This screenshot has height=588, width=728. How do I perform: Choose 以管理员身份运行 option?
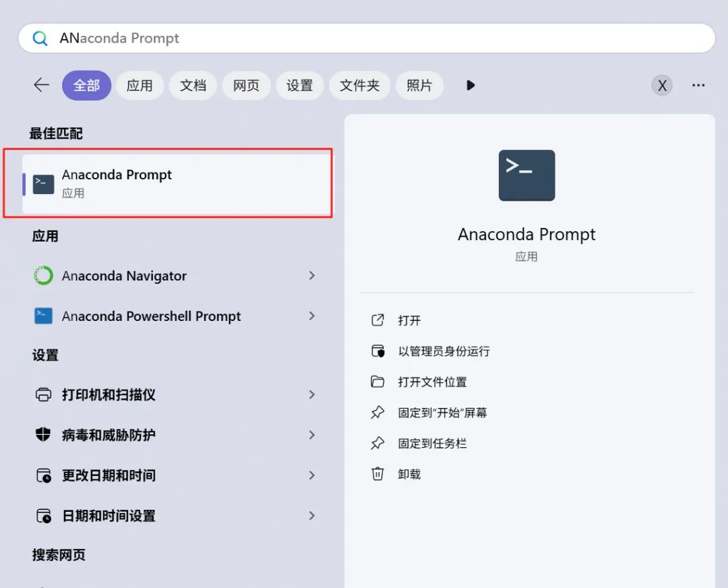444,351
